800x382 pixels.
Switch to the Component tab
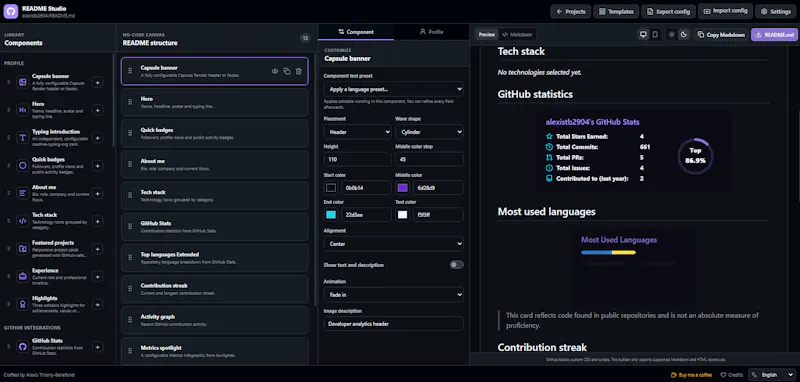tap(356, 32)
